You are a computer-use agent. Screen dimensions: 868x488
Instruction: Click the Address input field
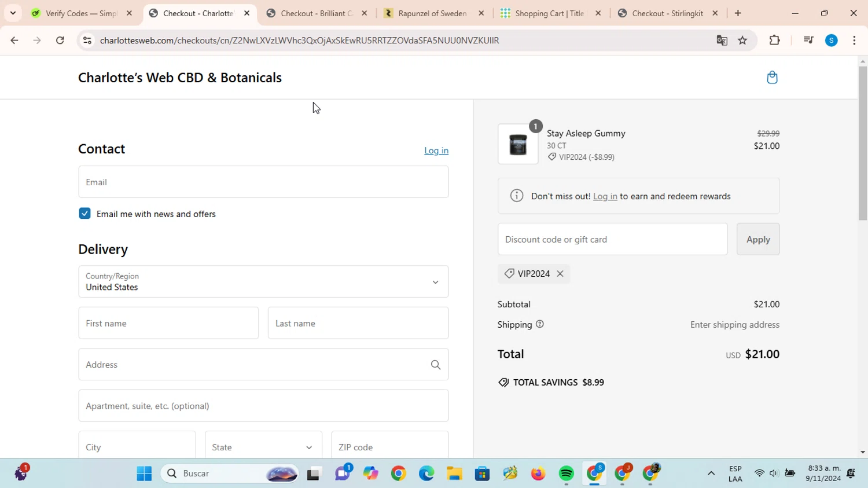pos(263,365)
